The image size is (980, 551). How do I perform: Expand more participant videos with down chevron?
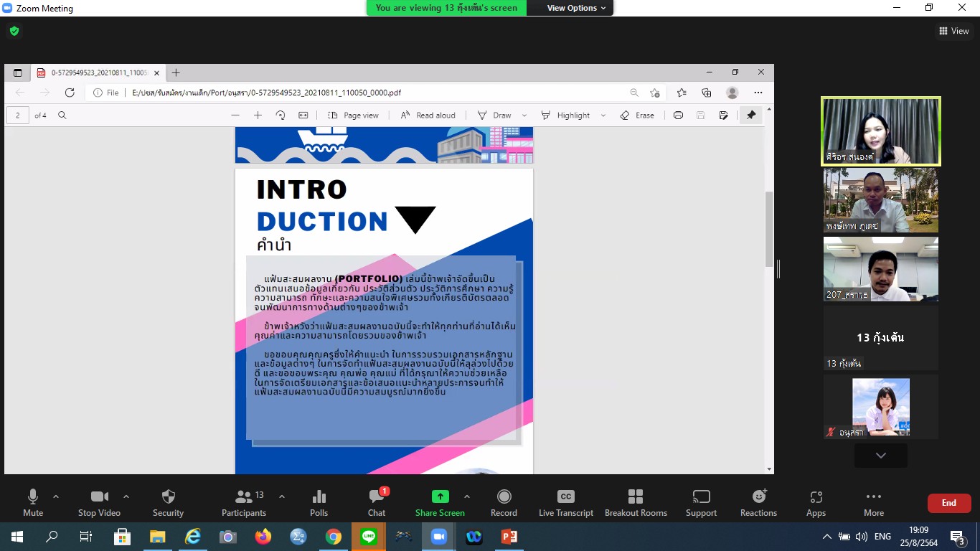point(880,456)
